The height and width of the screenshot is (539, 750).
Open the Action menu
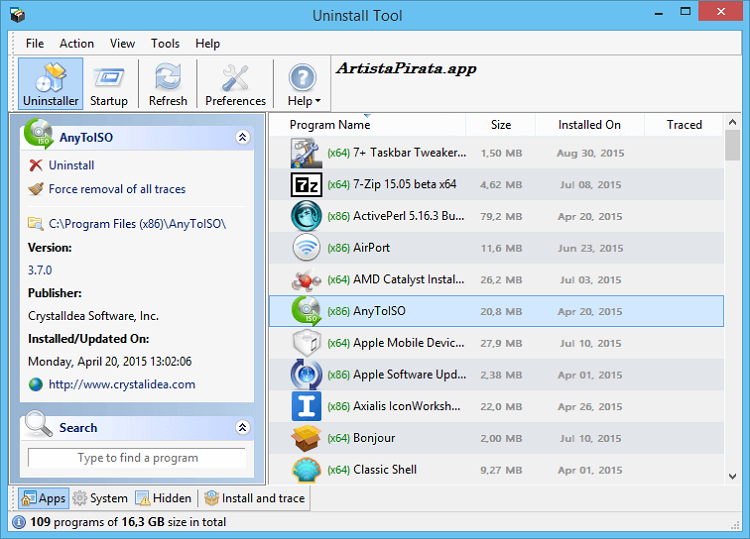pyautogui.click(x=77, y=43)
